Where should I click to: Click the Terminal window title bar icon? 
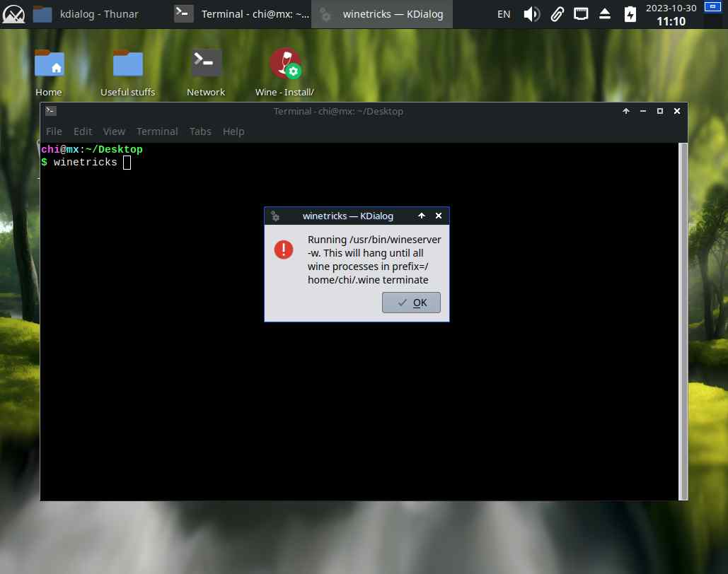pyautogui.click(x=51, y=110)
